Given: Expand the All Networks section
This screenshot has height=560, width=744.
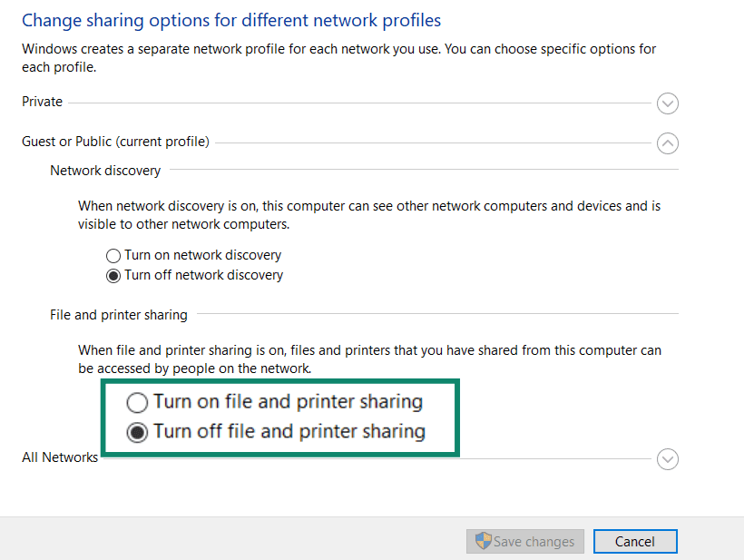Looking at the screenshot, I should [x=668, y=459].
